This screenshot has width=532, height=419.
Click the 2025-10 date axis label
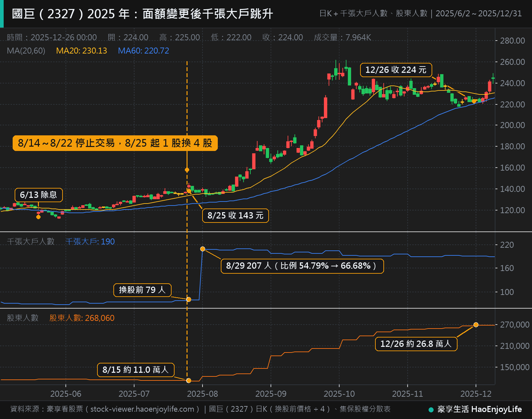coord(339,394)
